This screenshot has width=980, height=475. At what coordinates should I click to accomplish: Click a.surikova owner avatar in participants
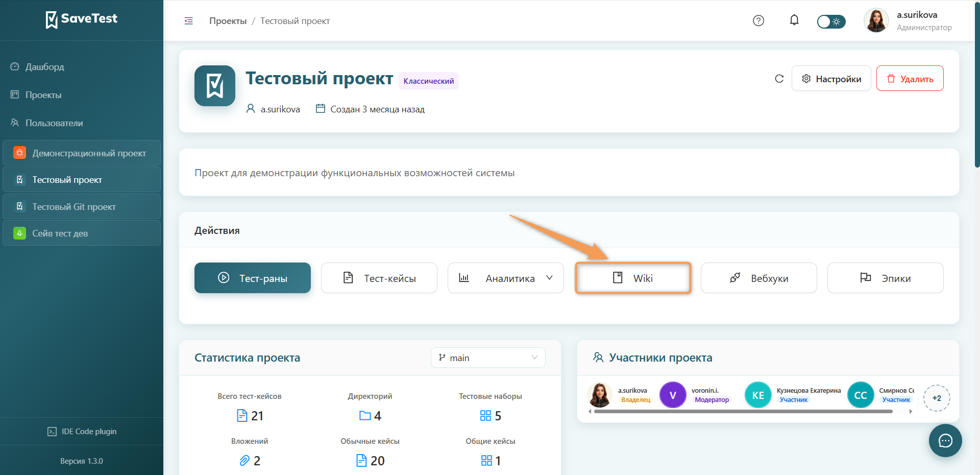[600, 395]
